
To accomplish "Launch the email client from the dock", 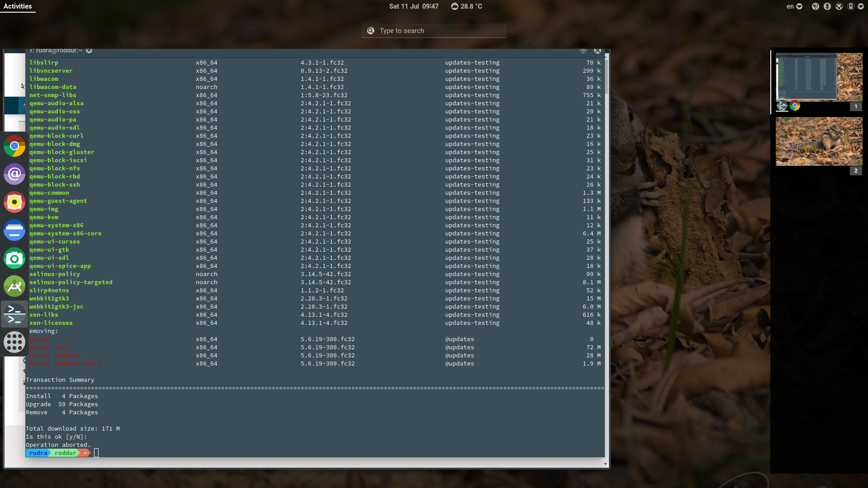I will pyautogui.click(x=14, y=174).
